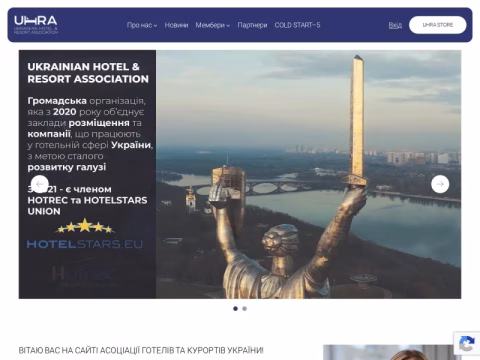Open the UHRA logo home link

(x=36, y=25)
